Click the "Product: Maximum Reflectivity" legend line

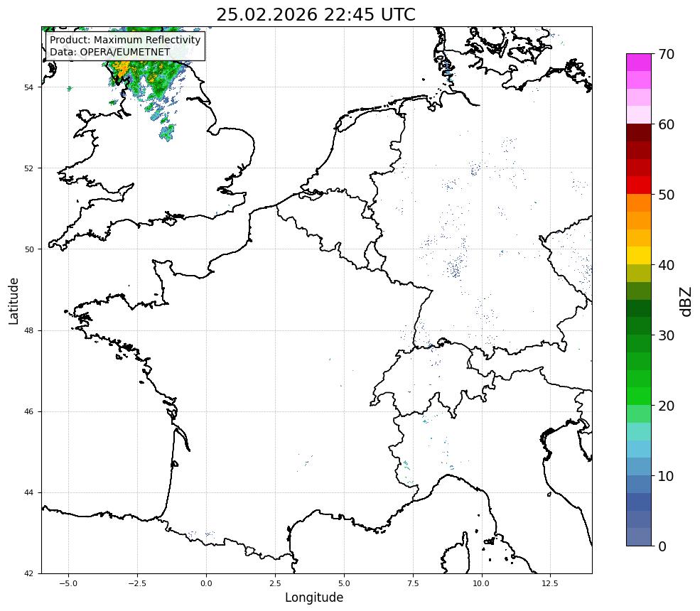pyautogui.click(x=125, y=40)
